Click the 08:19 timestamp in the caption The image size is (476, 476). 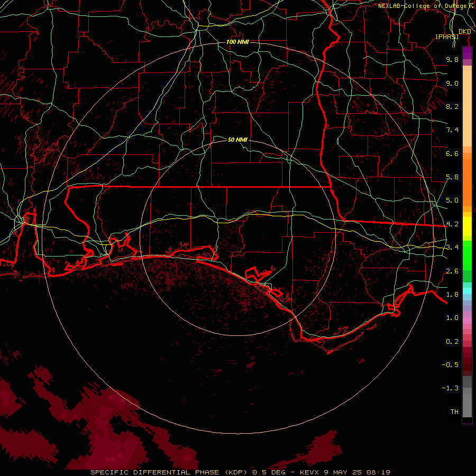point(378,472)
